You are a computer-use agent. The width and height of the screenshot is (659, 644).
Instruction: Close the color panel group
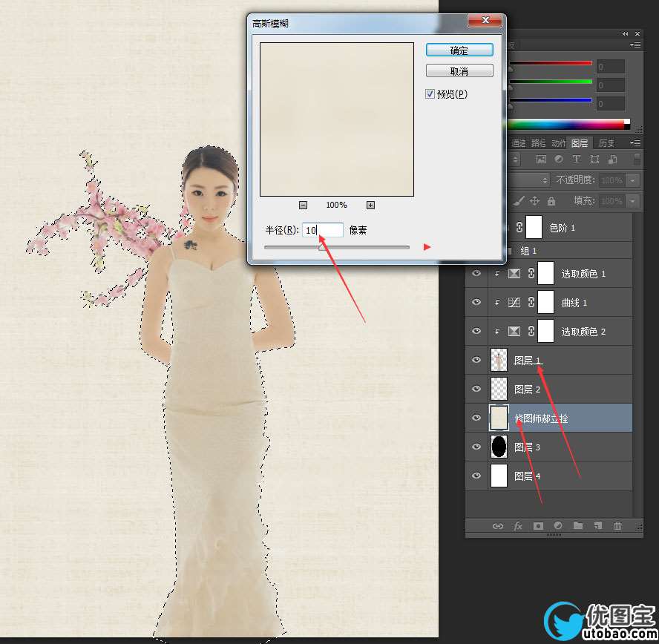tap(637, 33)
